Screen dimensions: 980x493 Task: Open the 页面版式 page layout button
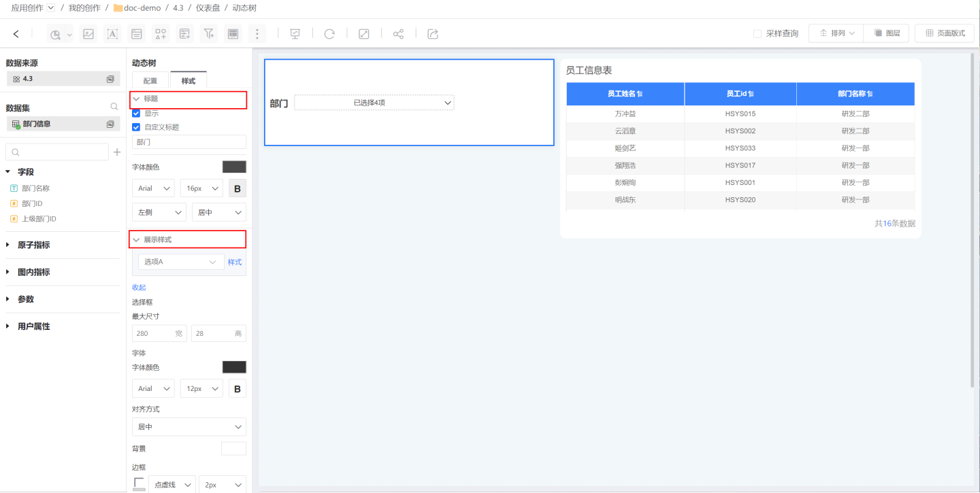pyautogui.click(x=945, y=33)
